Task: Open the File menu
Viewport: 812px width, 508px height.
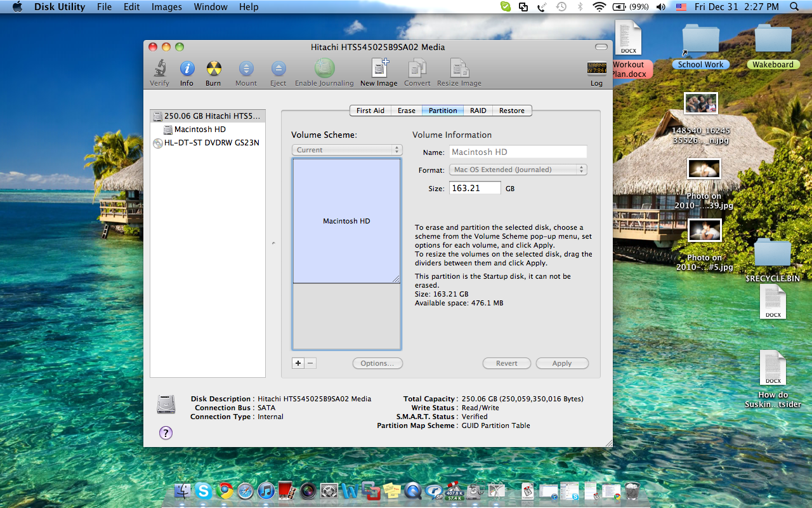Action: point(104,7)
